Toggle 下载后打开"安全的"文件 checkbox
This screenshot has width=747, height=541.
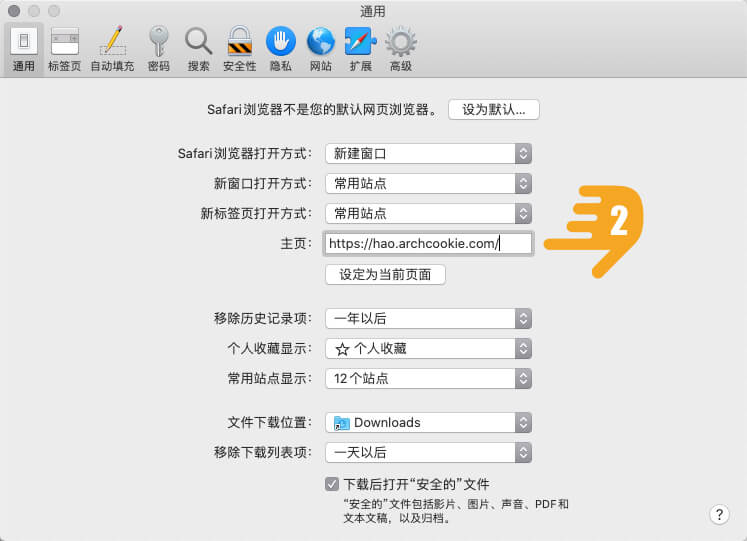tap(332, 484)
